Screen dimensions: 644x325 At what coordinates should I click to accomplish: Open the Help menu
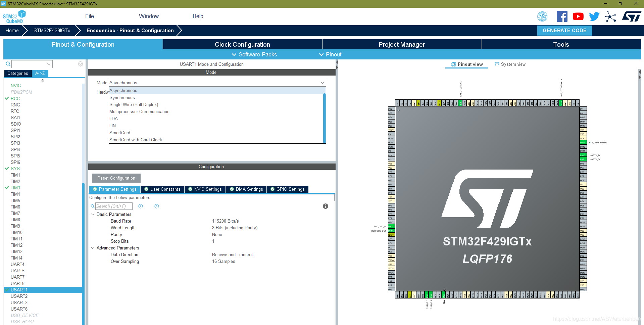[x=198, y=16]
